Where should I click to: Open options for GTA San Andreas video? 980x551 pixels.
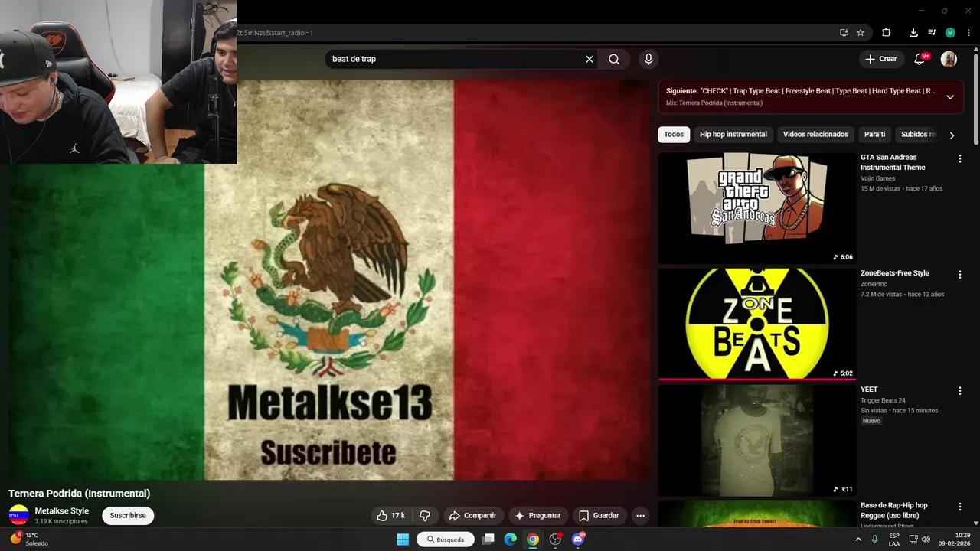[959, 159]
